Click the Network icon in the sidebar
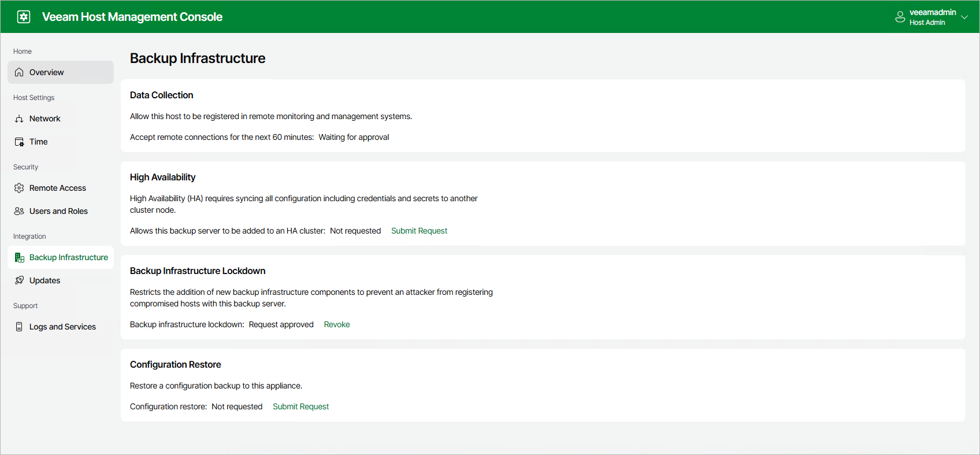Screen dimensions: 980x455 click(x=19, y=119)
